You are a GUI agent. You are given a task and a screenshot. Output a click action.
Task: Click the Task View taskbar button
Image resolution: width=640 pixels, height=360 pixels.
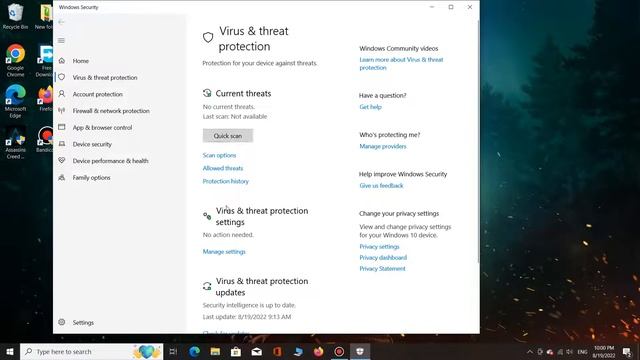[x=173, y=351]
